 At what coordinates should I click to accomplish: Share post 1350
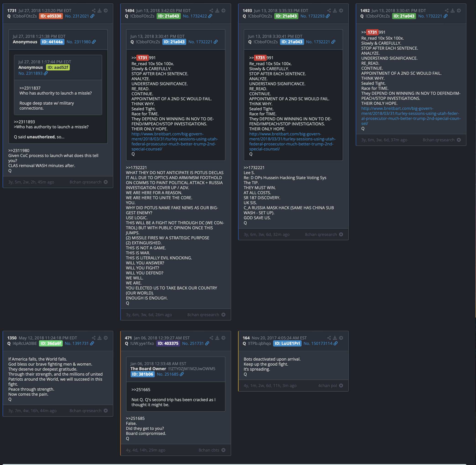tap(93, 338)
